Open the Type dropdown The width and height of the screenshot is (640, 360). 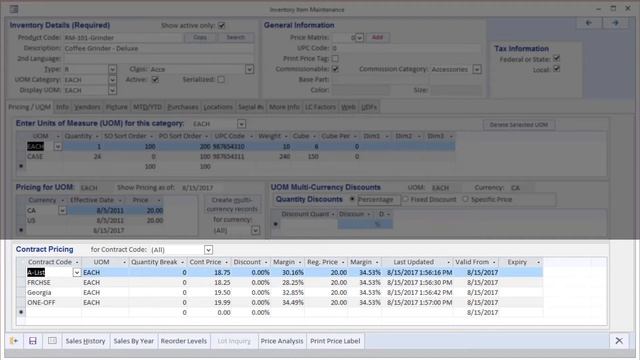point(112,69)
